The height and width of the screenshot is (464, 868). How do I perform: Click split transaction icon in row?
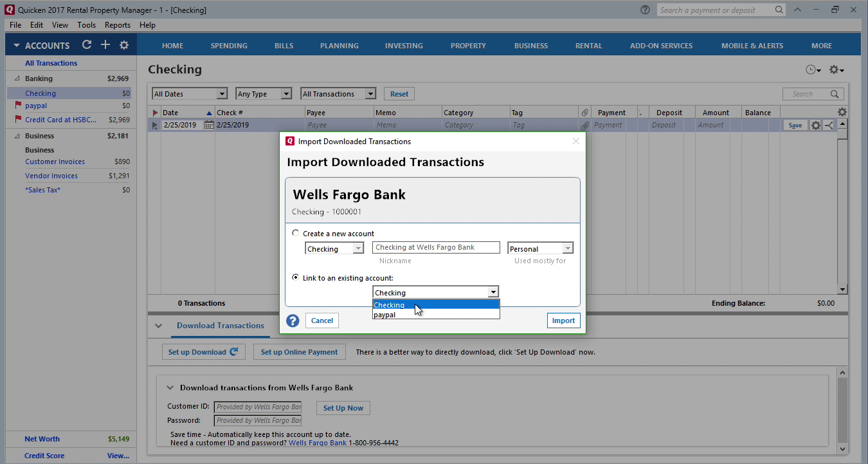(828, 125)
